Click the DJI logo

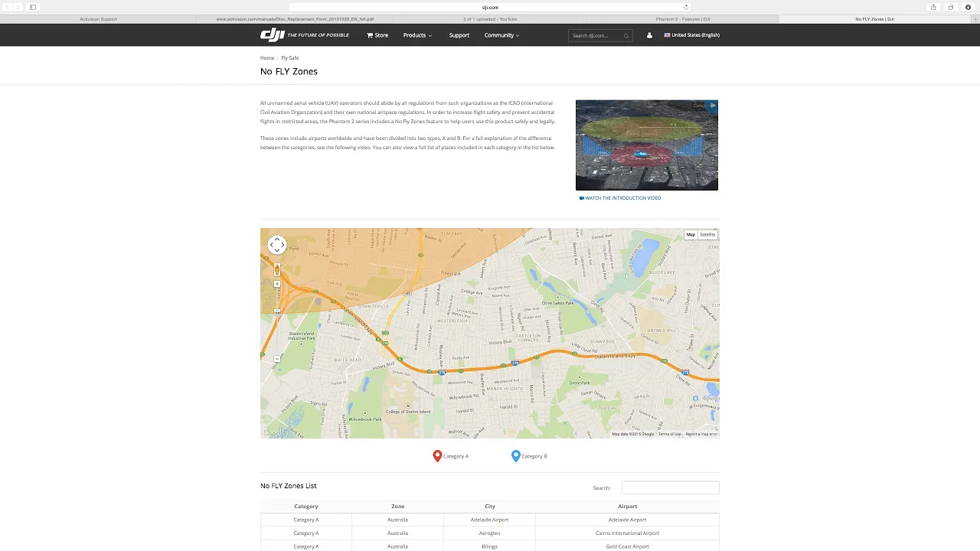(x=272, y=34)
